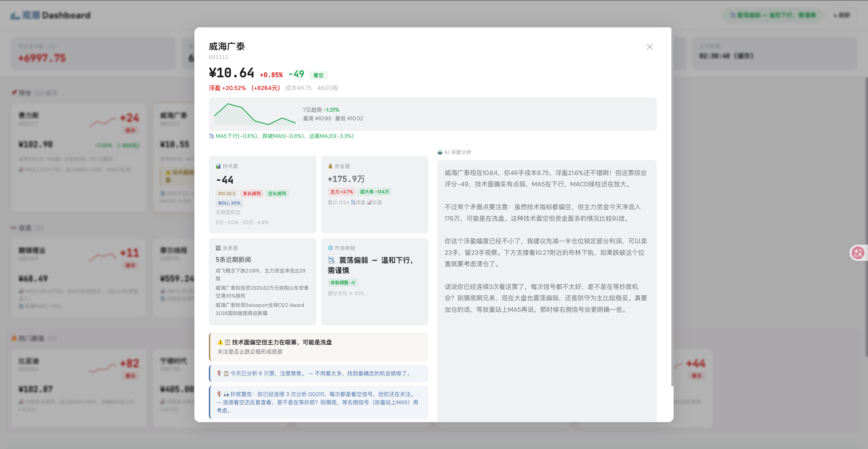Click 5日 -2.0% · 20日 -4.8% text
The width and height of the screenshot is (868, 449).
(242, 222)
